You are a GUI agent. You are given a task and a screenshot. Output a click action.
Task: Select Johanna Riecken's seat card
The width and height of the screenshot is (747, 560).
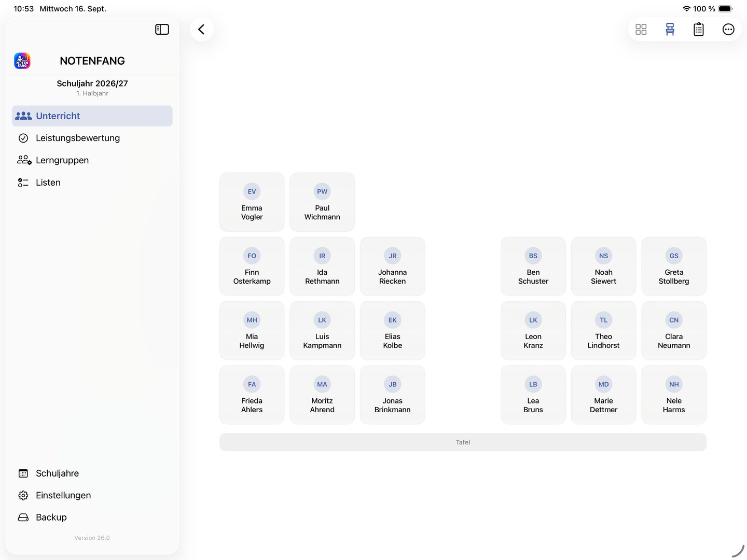(393, 267)
